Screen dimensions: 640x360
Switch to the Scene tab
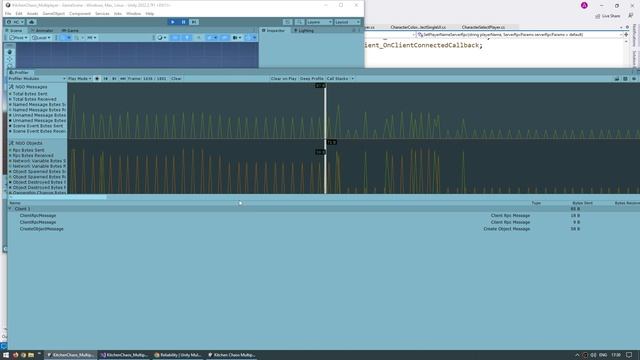14,31
